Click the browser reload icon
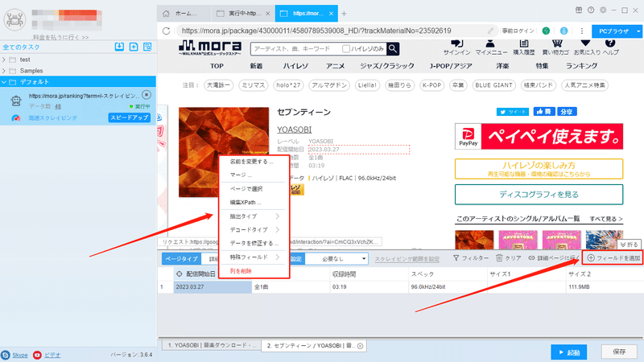This screenshot has height=362, width=644. 166,31
